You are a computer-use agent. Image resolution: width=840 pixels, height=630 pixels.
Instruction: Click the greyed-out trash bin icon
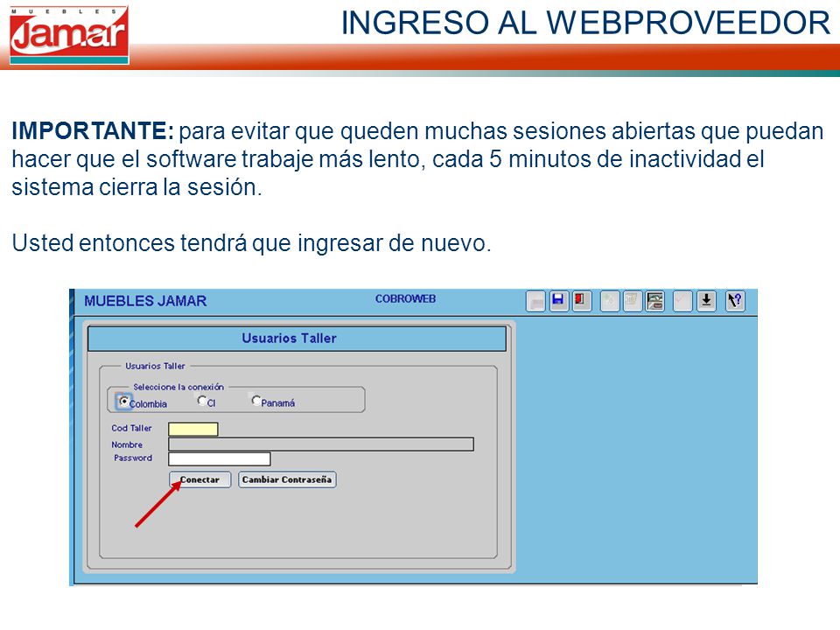[632, 300]
